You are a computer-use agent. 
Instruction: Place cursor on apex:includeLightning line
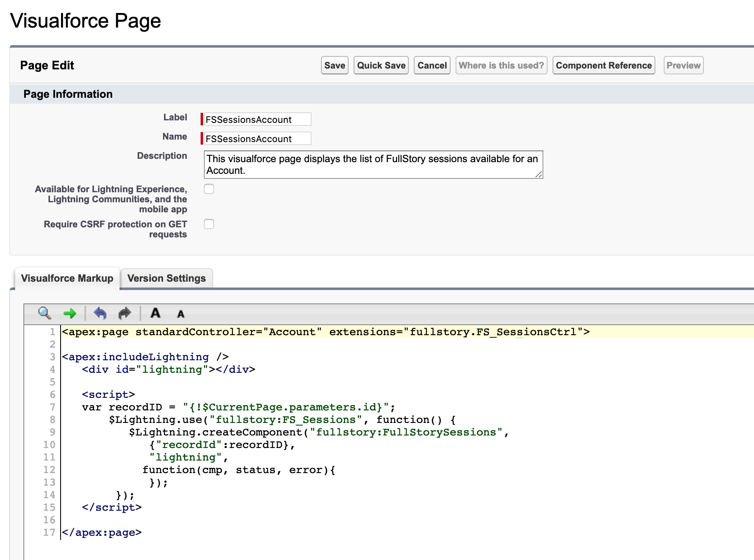tap(145, 357)
